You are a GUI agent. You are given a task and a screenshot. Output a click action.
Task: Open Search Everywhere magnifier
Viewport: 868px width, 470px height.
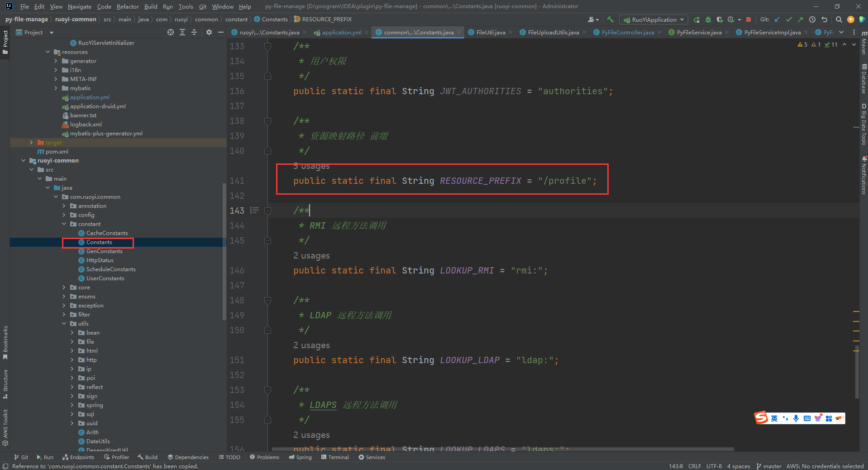click(x=839, y=19)
